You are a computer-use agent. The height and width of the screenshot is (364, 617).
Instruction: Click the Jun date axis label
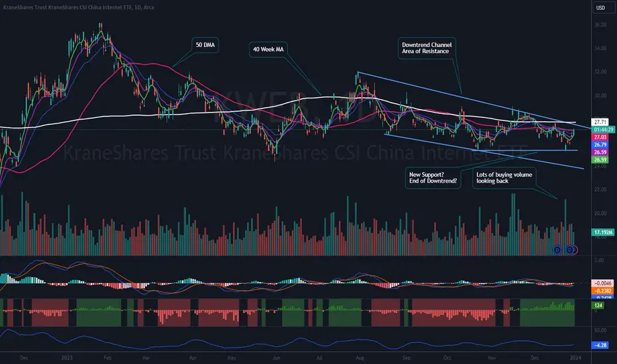[x=276, y=357]
